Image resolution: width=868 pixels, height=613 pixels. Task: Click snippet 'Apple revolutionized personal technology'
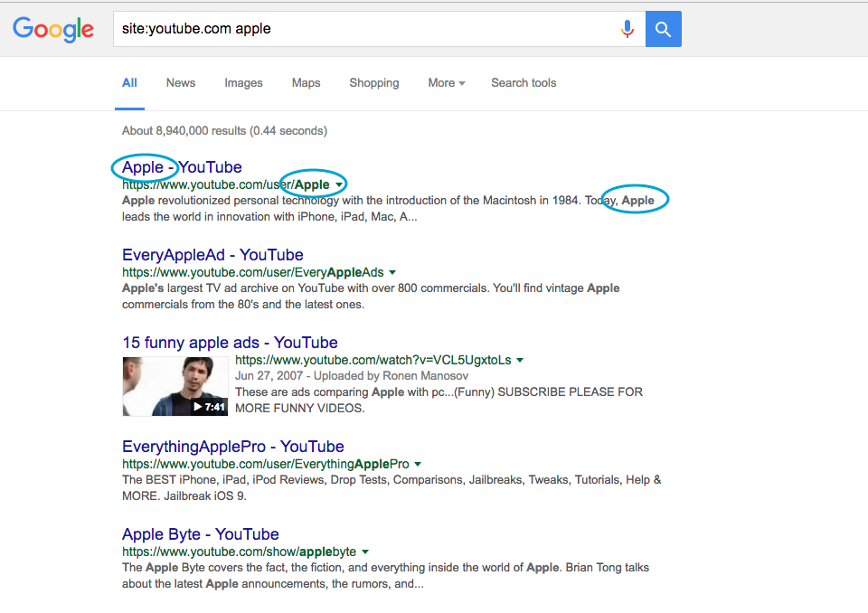[x=388, y=208]
